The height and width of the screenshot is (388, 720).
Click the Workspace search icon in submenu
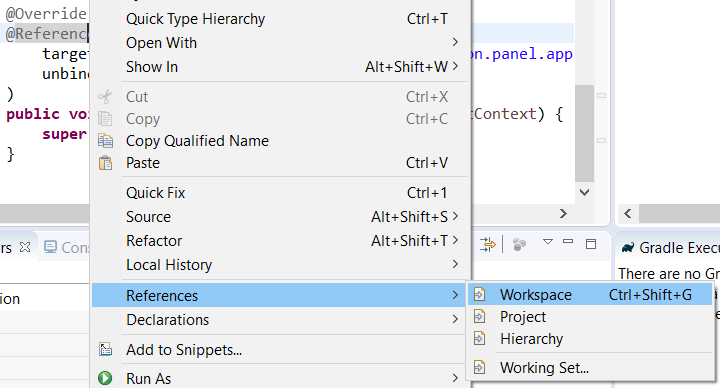(479, 294)
